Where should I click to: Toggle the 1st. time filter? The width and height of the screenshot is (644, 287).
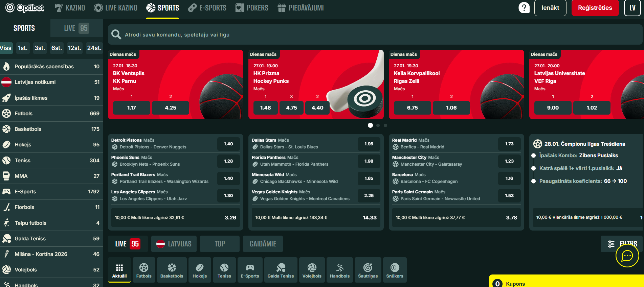tap(23, 48)
